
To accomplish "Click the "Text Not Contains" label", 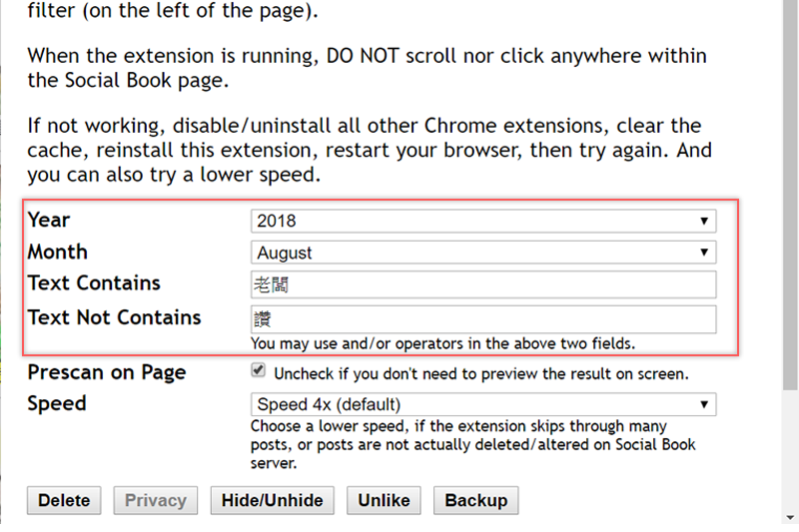I will [x=115, y=317].
